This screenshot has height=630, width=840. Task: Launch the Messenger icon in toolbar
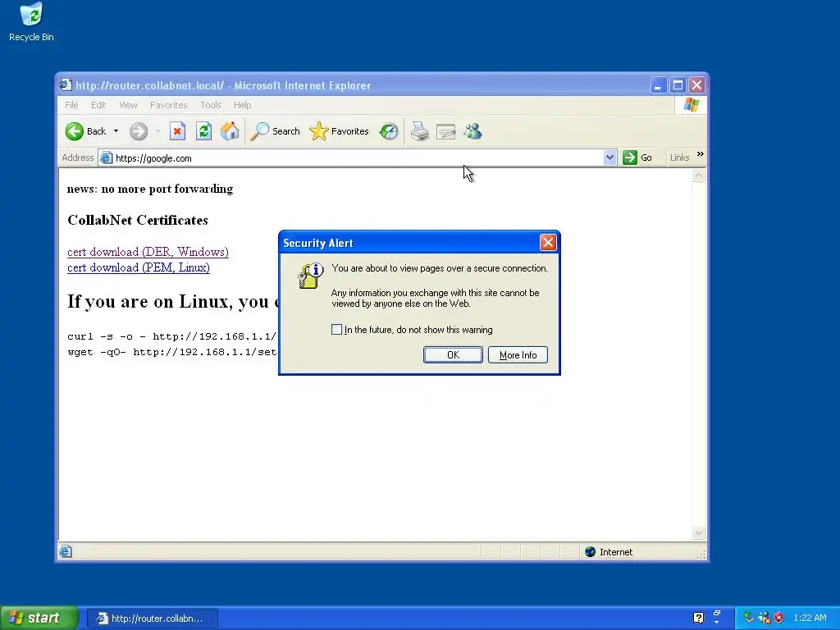pos(473,131)
